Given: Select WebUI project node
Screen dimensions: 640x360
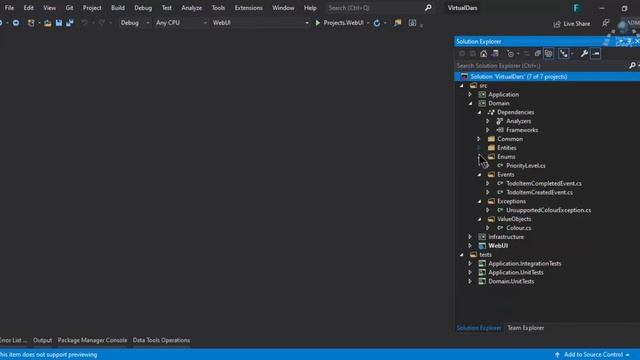Looking at the screenshot, I should tap(498, 246).
